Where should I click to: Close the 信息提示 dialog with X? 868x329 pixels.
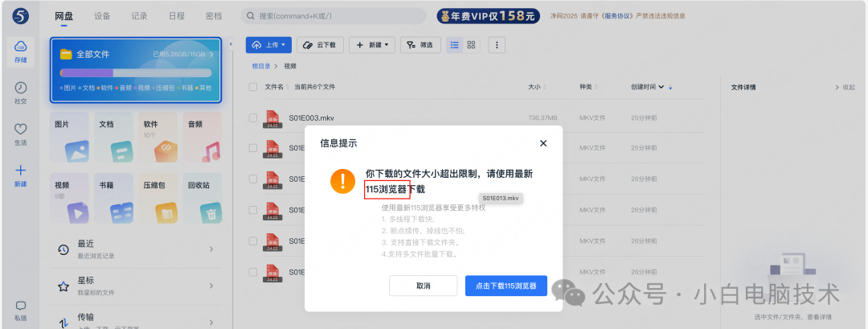click(543, 143)
